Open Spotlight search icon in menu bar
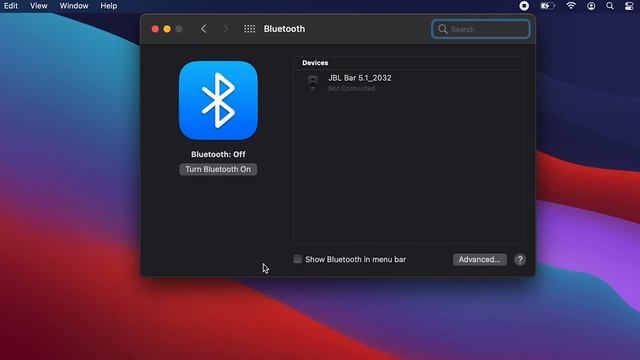The height and width of the screenshot is (360, 640). click(x=610, y=6)
